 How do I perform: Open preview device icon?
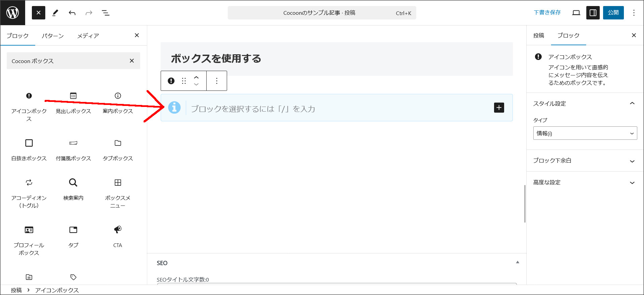pyautogui.click(x=576, y=13)
